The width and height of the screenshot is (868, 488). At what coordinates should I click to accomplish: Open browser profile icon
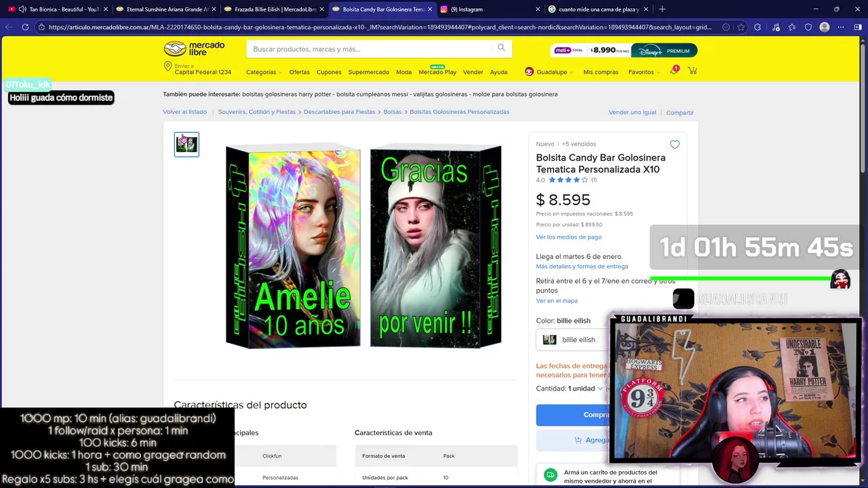825,27
